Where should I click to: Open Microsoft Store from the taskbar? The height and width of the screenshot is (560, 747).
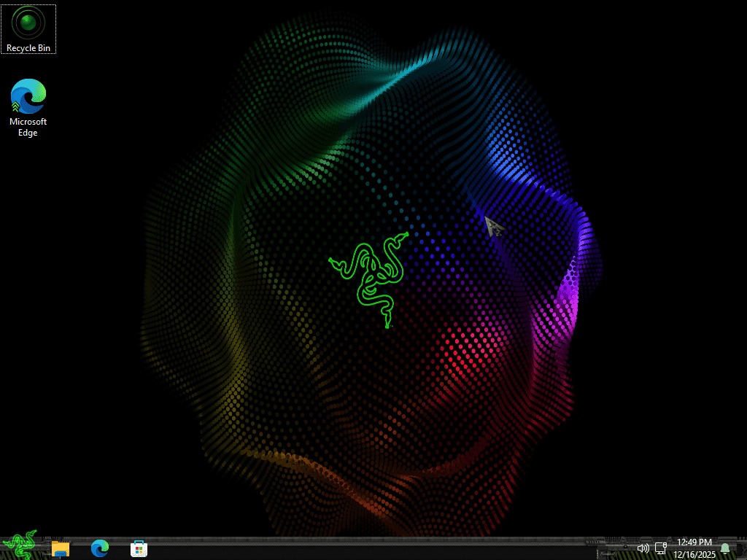point(139,548)
